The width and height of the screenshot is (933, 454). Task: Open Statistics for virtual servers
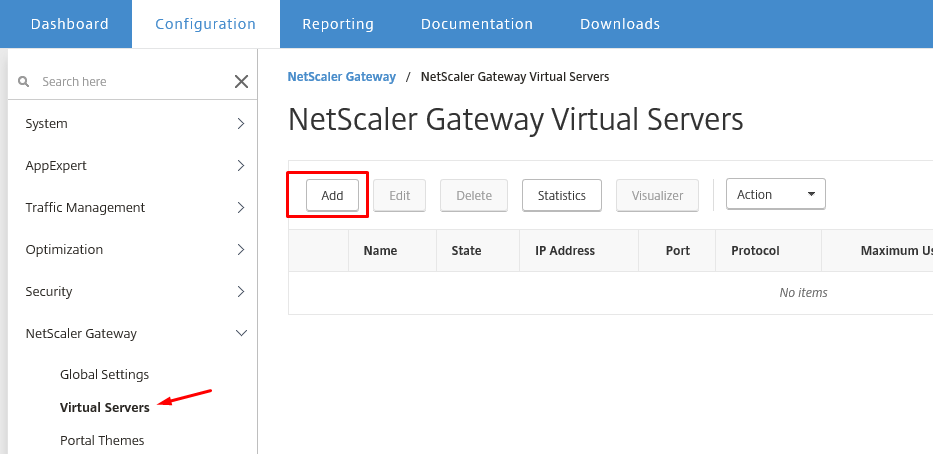(x=562, y=195)
